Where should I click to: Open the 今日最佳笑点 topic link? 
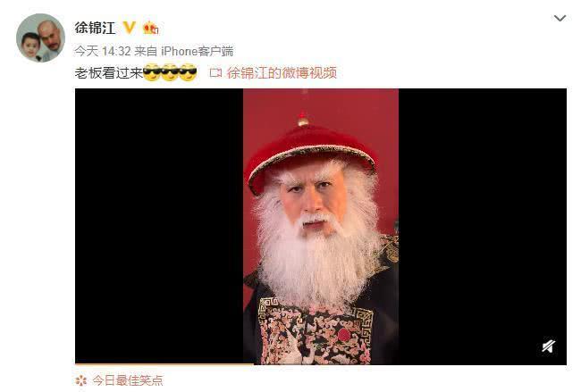(x=128, y=380)
